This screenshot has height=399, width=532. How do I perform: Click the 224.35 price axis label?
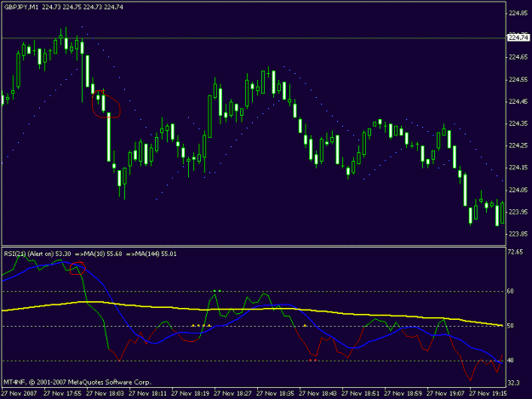[518, 123]
